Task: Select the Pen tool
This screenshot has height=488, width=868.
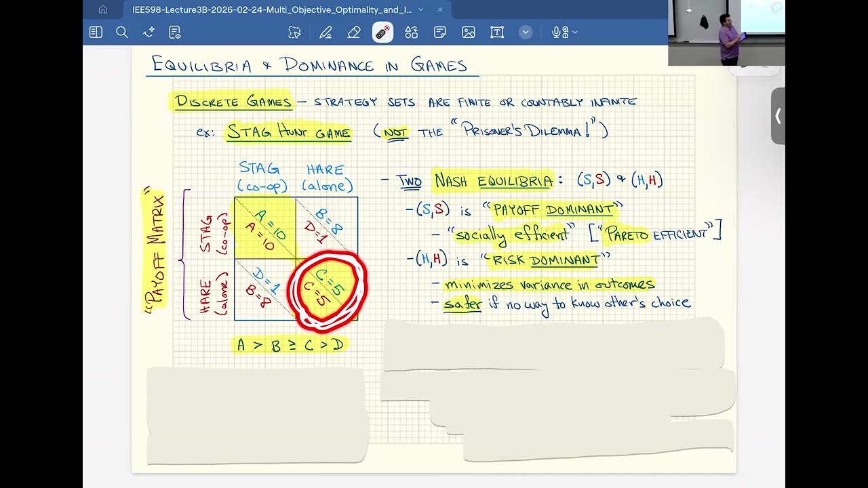Action: (x=325, y=32)
